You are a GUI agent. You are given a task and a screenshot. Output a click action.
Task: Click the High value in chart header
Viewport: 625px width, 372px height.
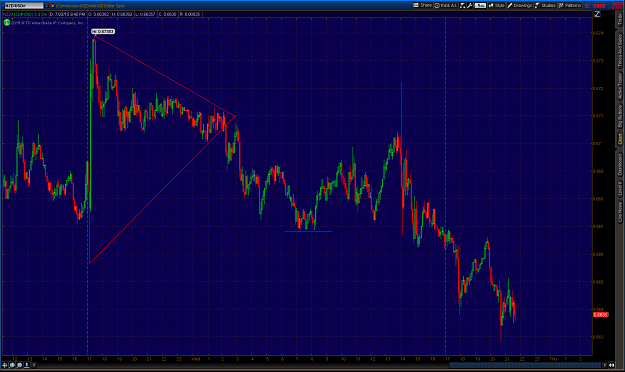(x=122, y=14)
